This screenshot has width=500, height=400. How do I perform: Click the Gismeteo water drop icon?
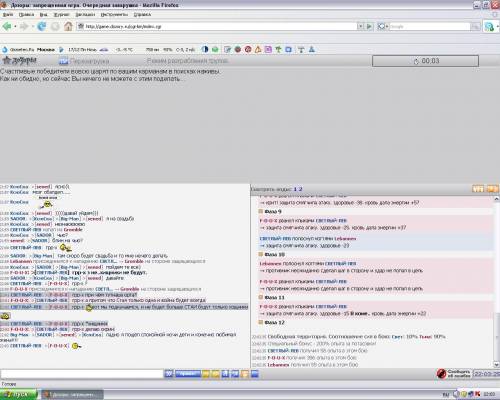coord(4,50)
